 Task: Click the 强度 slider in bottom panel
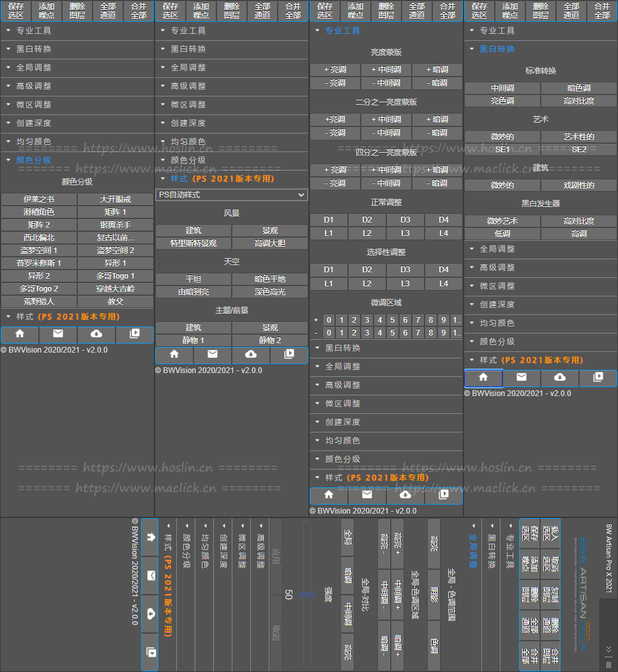(308, 594)
